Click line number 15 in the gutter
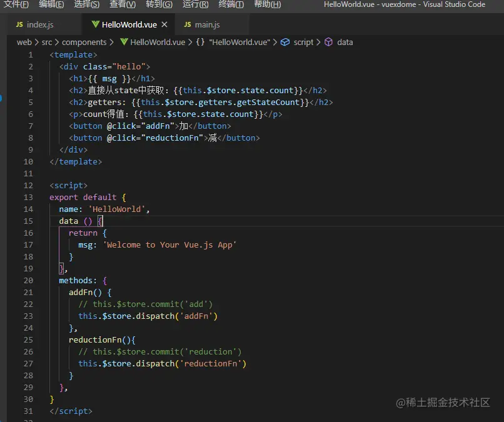The image size is (504, 422). (28, 221)
